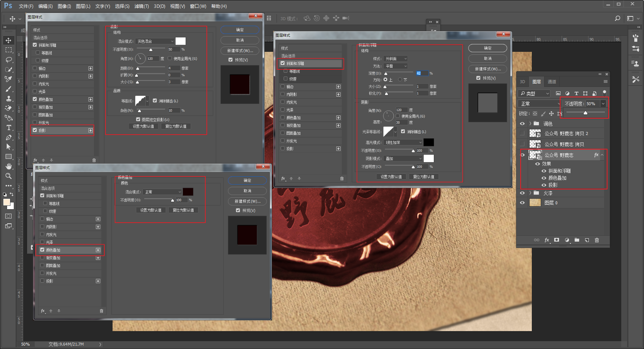The image size is (644, 349).
Task: Select the Zoom magnifier tool in toolbar
Action: coord(9,176)
